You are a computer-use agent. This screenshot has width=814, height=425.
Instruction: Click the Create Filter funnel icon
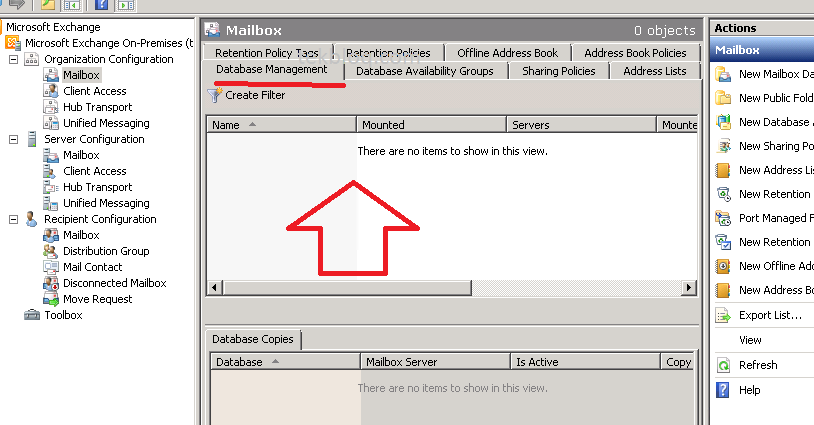coord(214,95)
